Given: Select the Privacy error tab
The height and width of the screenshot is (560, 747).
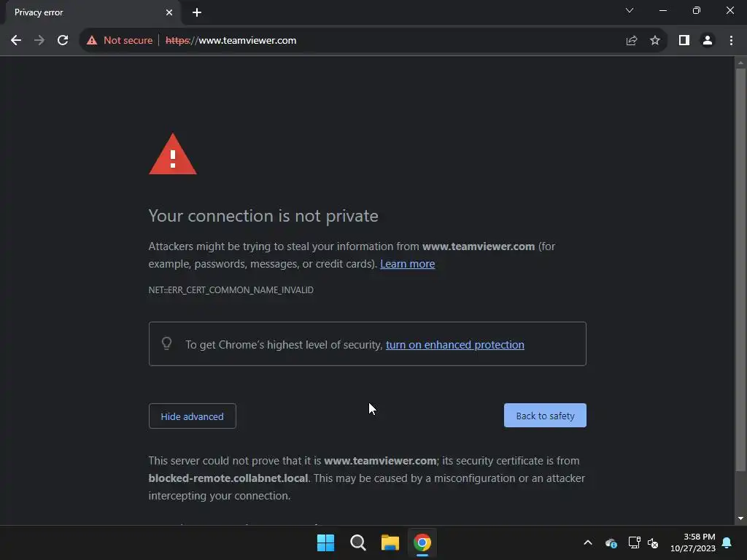Looking at the screenshot, I should pyautogui.click(x=93, y=12).
